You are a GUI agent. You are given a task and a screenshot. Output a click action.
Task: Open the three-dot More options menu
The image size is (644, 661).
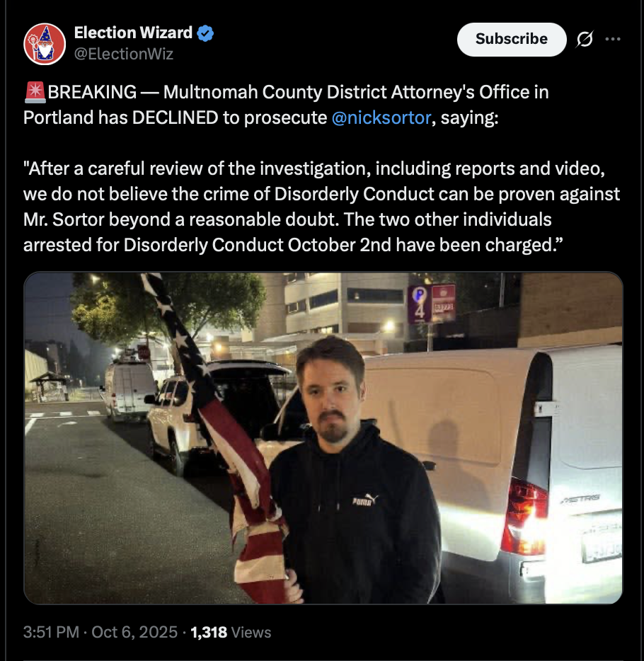[x=613, y=40]
